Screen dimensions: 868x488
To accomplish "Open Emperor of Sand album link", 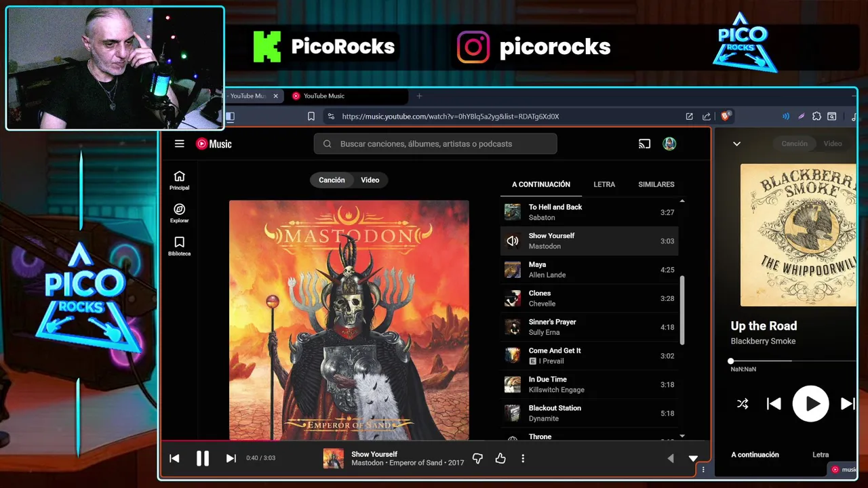I will 416,463.
